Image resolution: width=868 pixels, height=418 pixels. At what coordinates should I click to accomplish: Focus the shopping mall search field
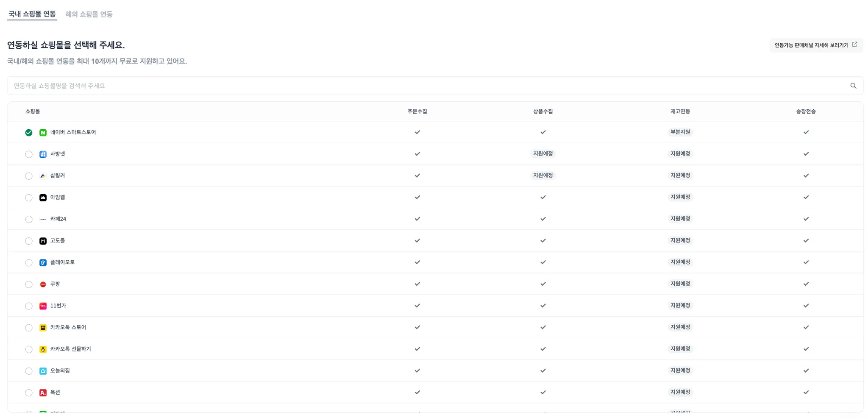pyautogui.click(x=435, y=86)
